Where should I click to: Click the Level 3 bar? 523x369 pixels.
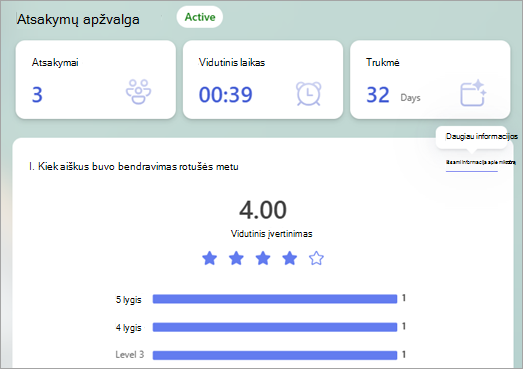pos(275,355)
